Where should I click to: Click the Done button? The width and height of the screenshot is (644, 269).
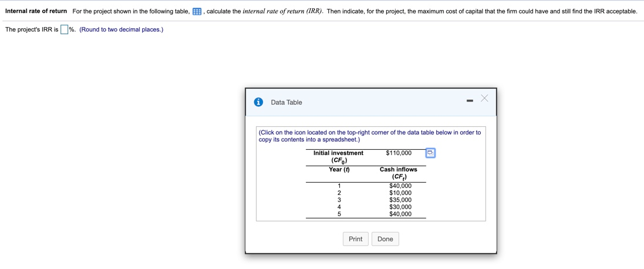385,239
